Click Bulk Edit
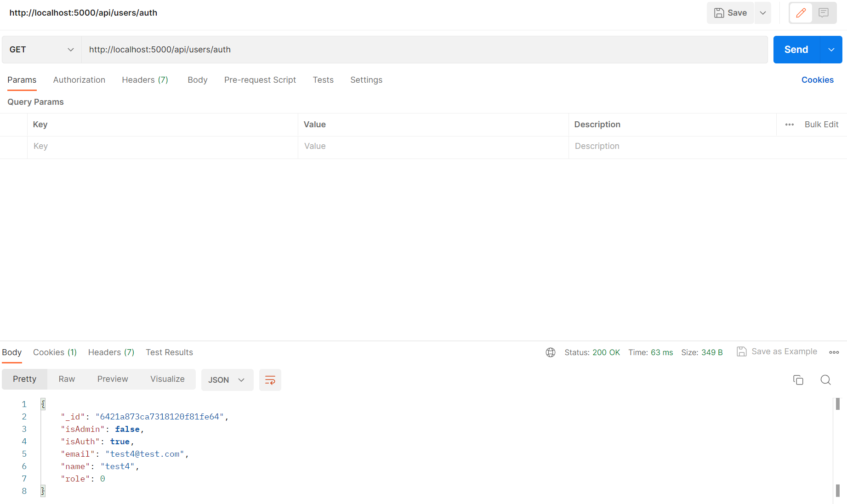The image size is (847, 504). pos(821,125)
